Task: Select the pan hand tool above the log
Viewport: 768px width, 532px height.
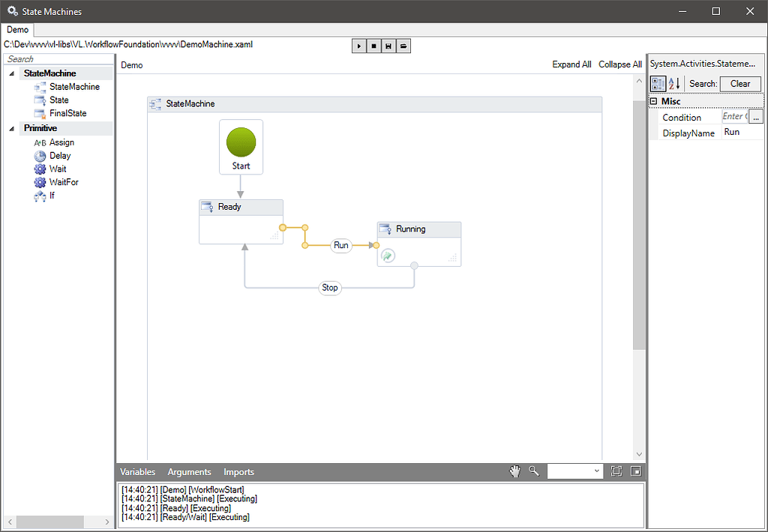Action: pyautogui.click(x=515, y=471)
